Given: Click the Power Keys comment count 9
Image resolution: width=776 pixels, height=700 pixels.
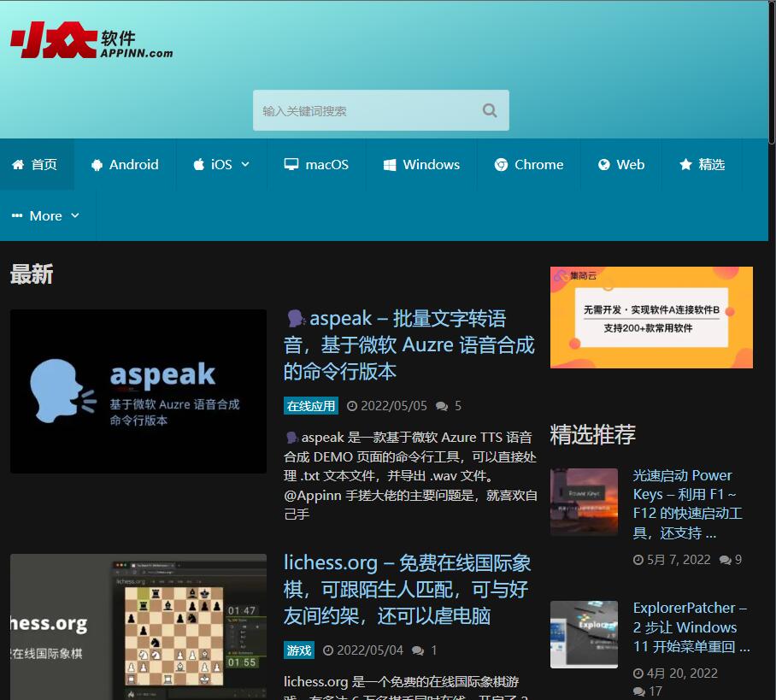Looking at the screenshot, I should point(738,560).
